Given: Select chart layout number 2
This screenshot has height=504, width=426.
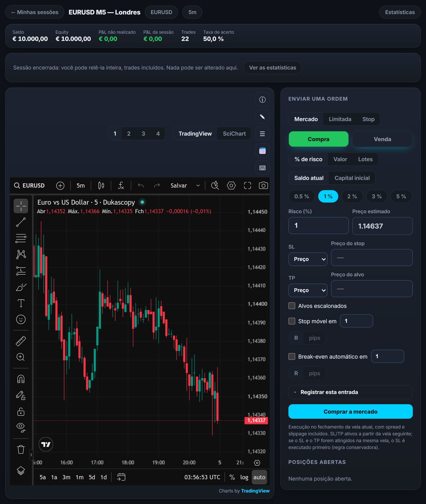Looking at the screenshot, I should pyautogui.click(x=129, y=134).
